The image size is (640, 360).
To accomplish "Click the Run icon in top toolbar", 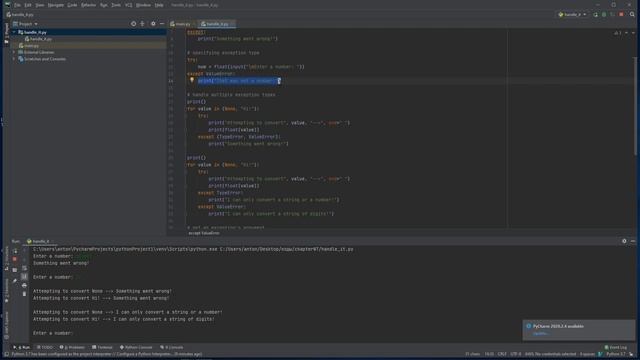I will 596,15.
